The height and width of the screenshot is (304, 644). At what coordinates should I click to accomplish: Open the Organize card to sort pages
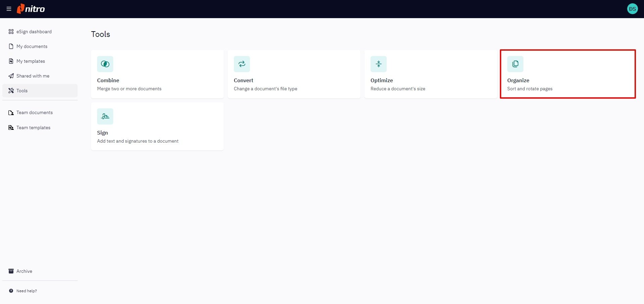(568, 74)
